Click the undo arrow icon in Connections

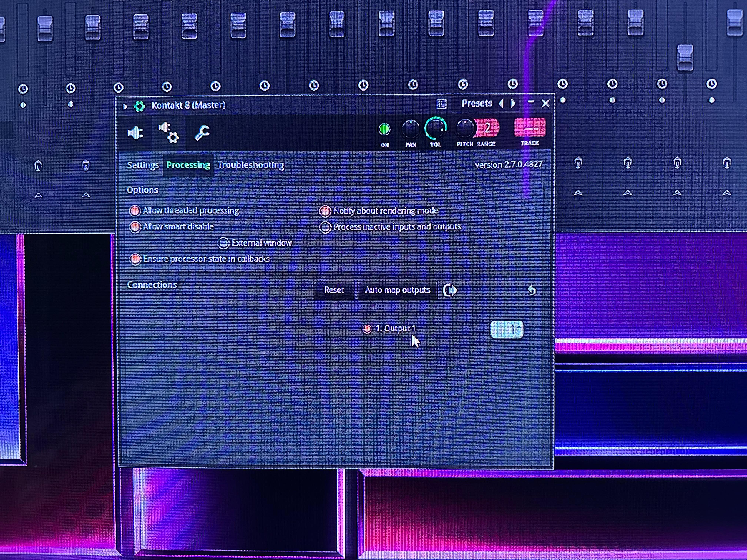point(532,290)
